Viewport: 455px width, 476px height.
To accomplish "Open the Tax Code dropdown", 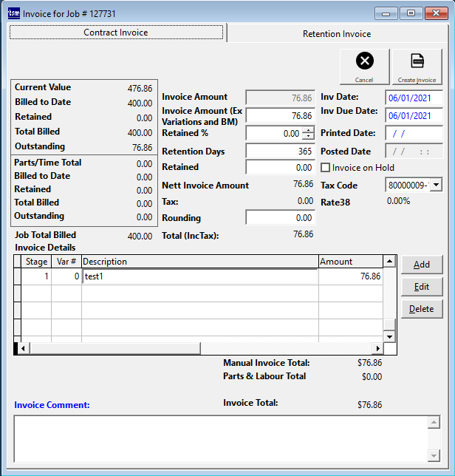I will (435, 185).
